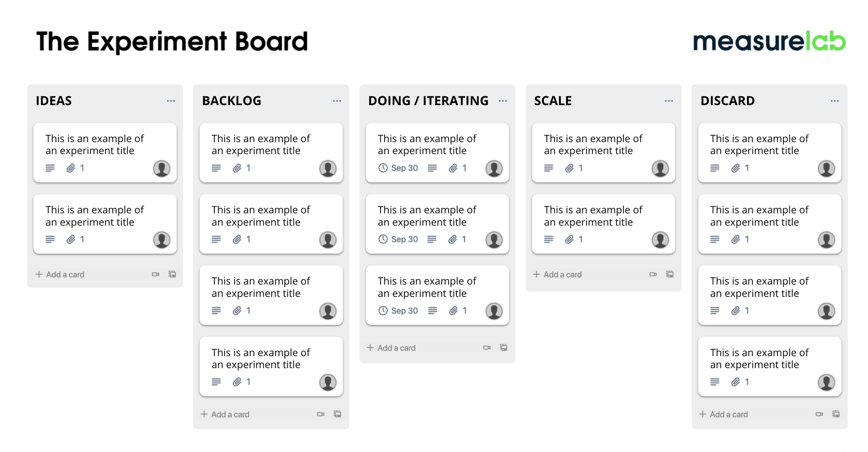The height and width of the screenshot is (452, 868).
Task: Click the member avatar on last DISCARD card
Action: click(826, 382)
